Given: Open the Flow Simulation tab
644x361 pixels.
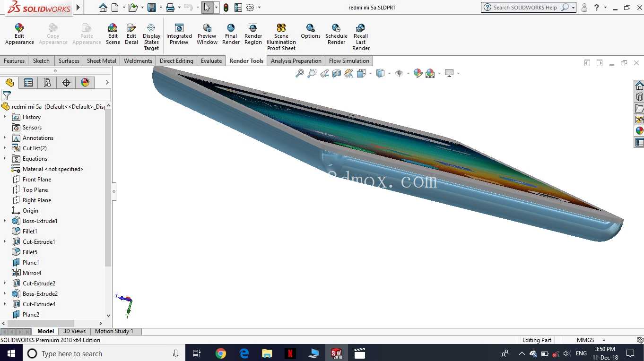Looking at the screenshot, I should point(349,61).
